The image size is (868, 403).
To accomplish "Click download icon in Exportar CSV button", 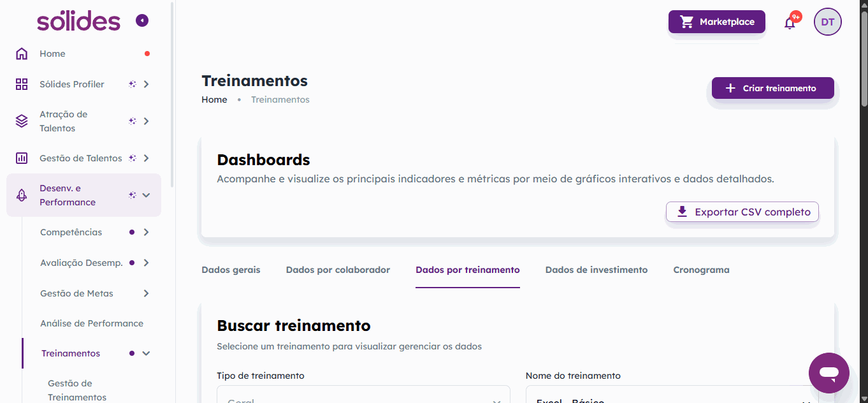I will pyautogui.click(x=682, y=212).
